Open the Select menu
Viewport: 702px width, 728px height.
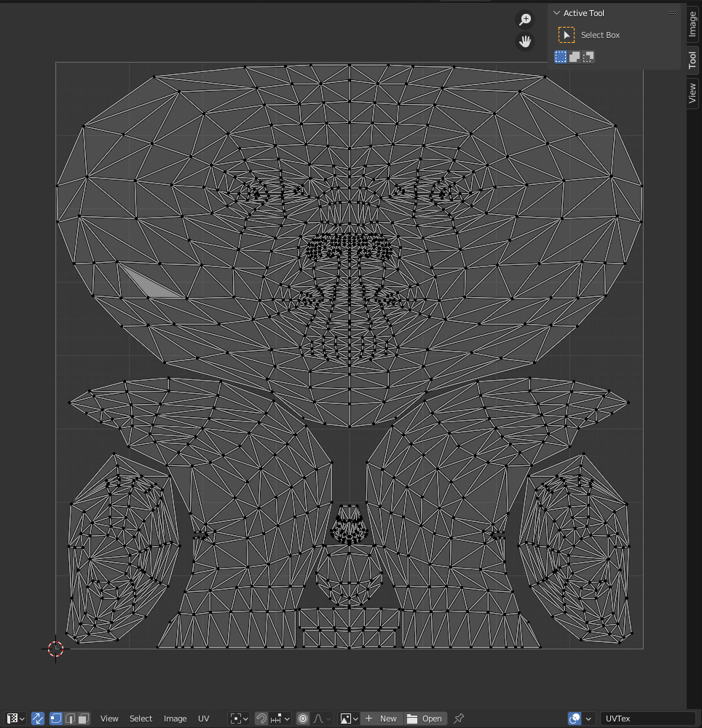[141, 719]
